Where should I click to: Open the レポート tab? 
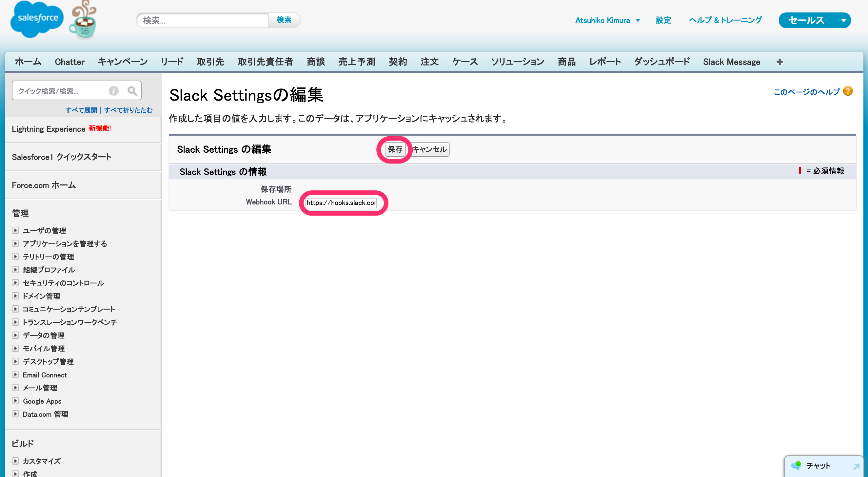coord(605,62)
